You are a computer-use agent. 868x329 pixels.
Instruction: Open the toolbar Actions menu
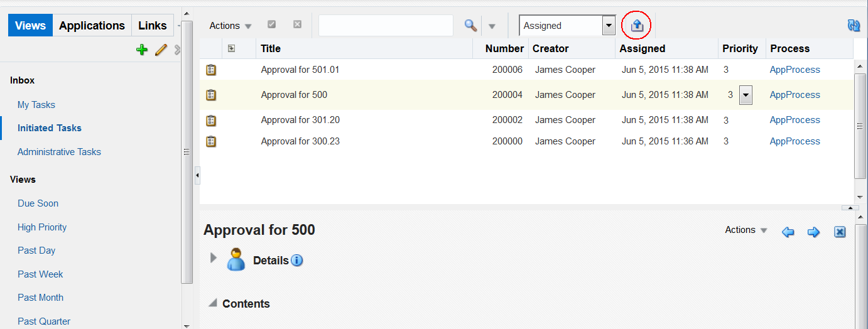[x=231, y=26]
